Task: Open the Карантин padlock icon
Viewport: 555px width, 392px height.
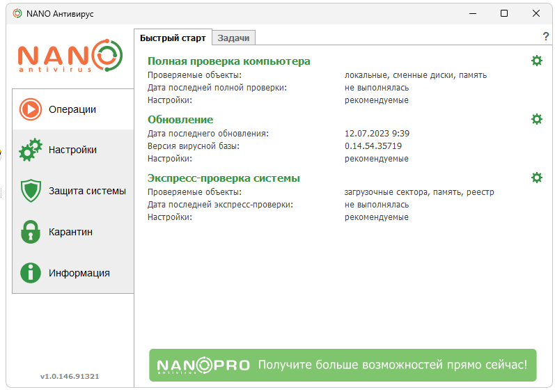Action: click(31, 232)
